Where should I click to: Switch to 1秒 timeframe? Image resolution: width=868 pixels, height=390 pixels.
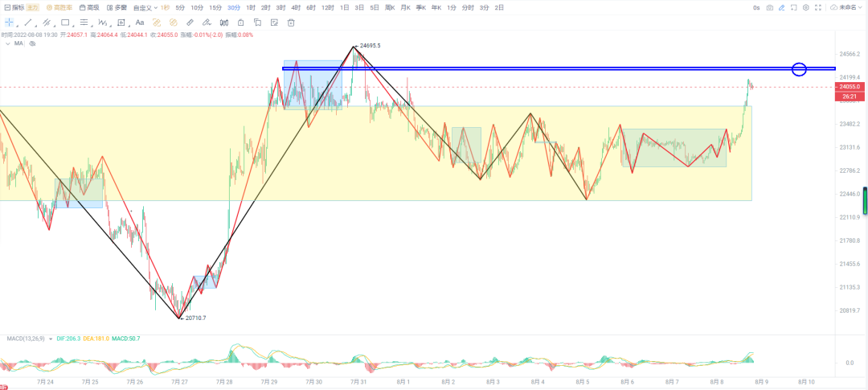[x=165, y=8]
